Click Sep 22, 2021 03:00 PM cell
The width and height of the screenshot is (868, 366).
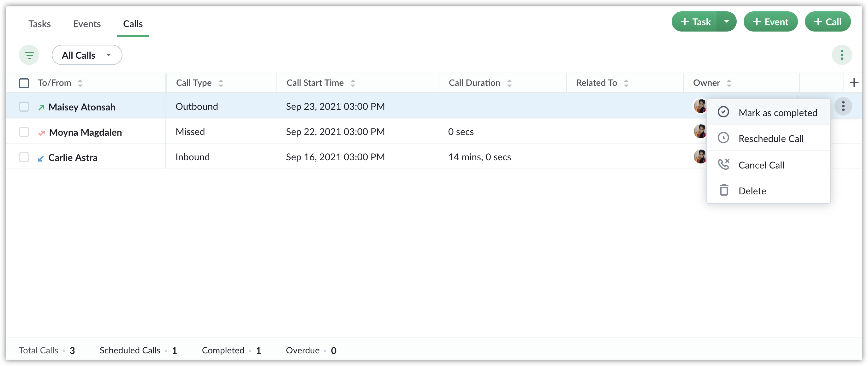(335, 132)
